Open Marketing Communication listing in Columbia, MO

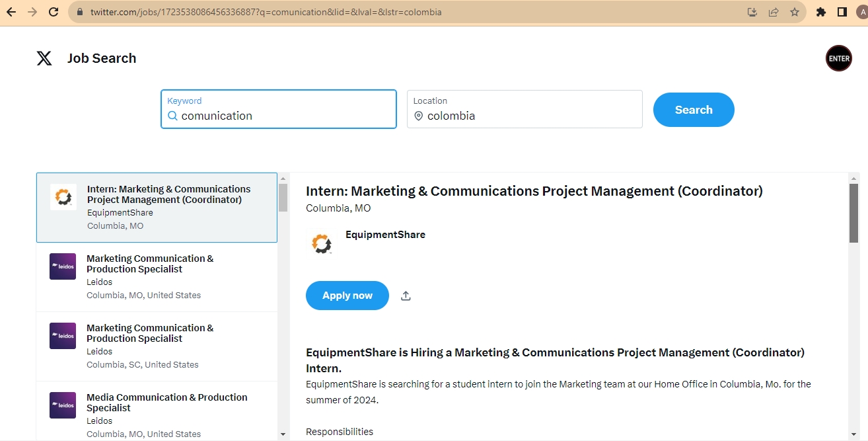[x=157, y=277]
